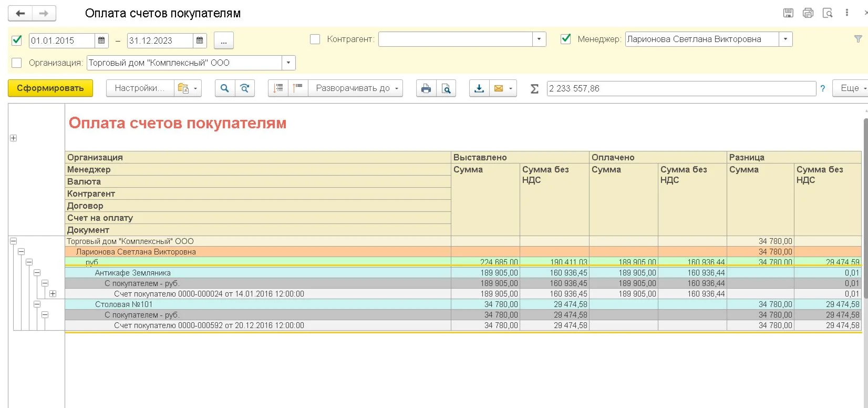Open the Разворачивать до menu
The width and height of the screenshot is (868, 408).
[356, 88]
